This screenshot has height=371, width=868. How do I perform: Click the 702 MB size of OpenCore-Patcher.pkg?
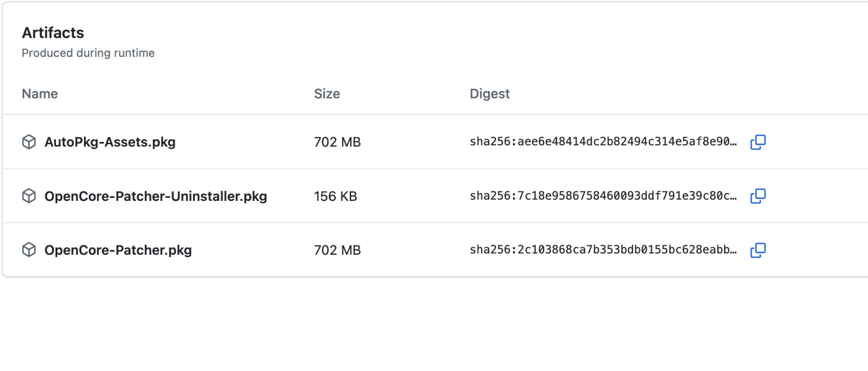(337, 250)
